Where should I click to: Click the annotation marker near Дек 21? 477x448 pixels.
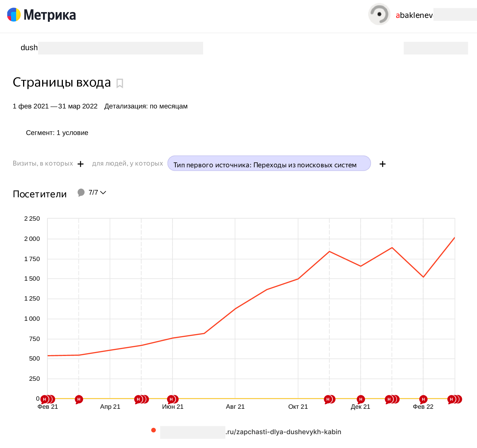361,399
